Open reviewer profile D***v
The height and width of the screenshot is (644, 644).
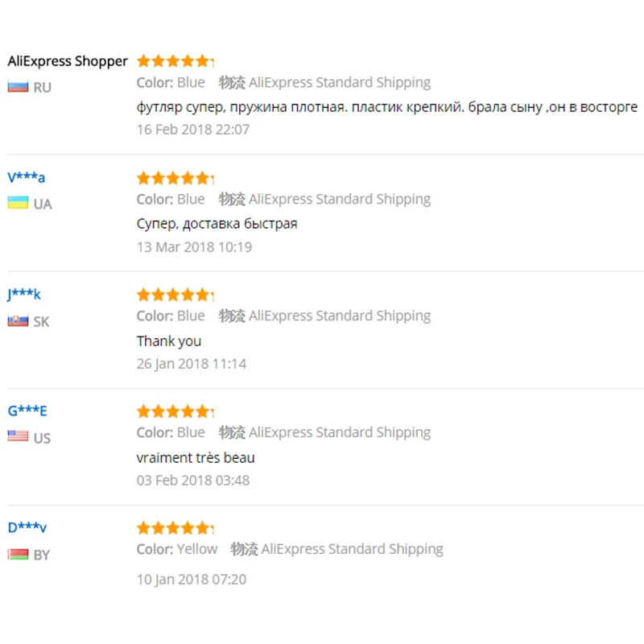point(27,528)
